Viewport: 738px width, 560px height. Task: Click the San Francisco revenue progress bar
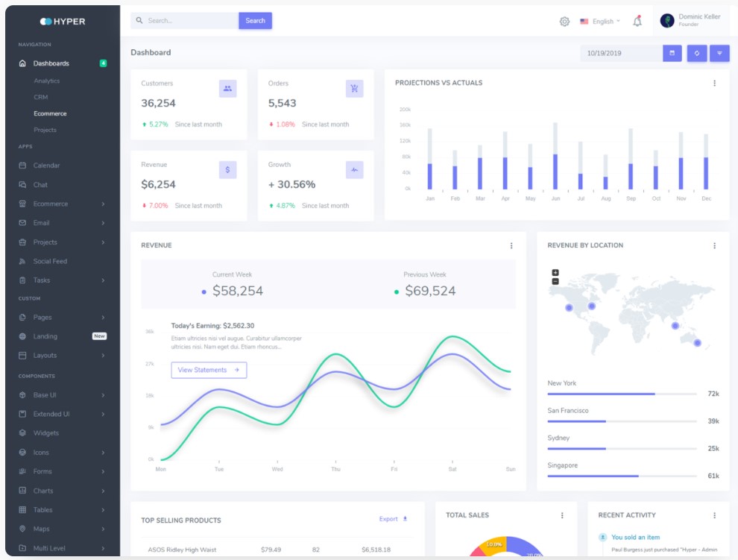tap(622, 421)
